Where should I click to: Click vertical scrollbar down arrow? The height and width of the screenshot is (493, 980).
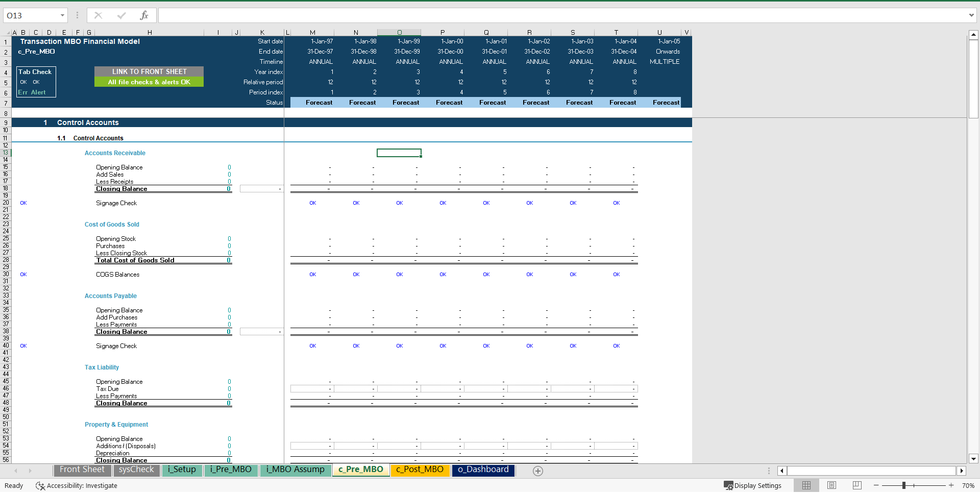(x=973, y=459)
